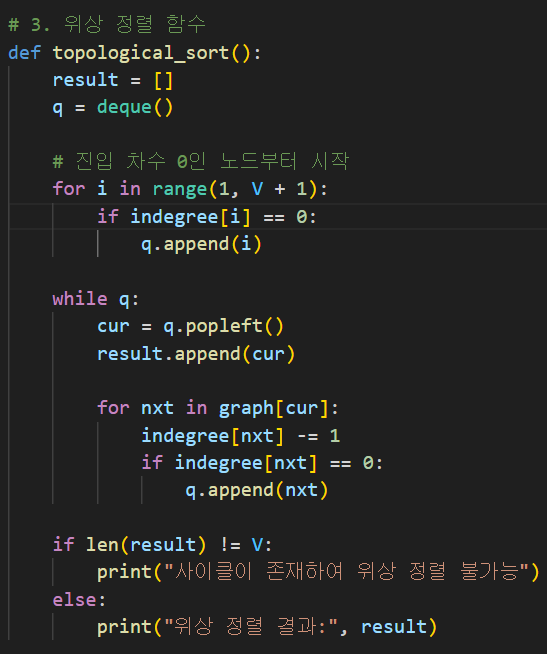547x654 pixels.
Task: Click the line 'while q:'
Action: 96,299
